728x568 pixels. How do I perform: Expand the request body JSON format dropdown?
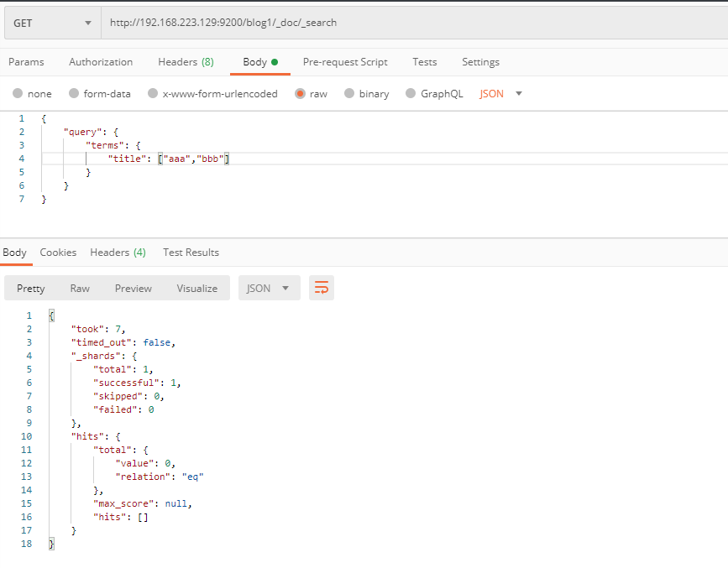(501, 94)
